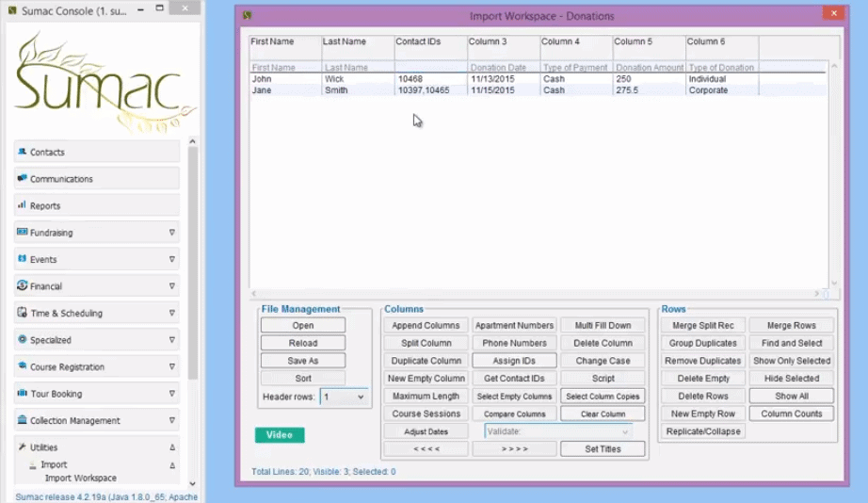Click the Communications sidebar icon
868x503 pixels.
tap(23, 178)
